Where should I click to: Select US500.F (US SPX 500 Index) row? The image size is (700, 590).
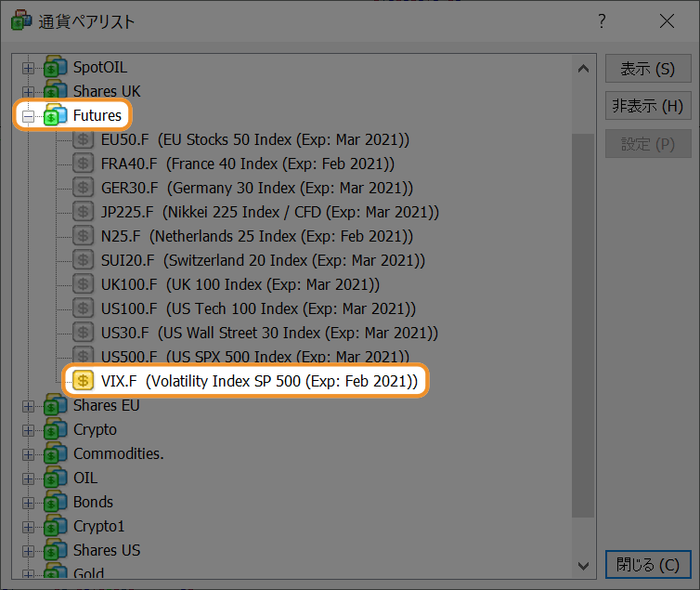click(x=255, y=356)
